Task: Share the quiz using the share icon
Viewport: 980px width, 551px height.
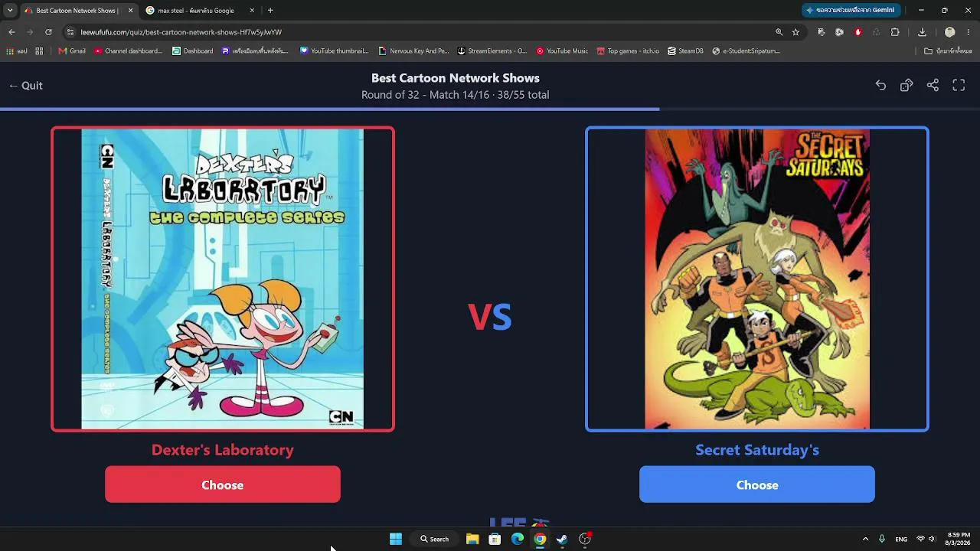Action: (x=933, y=86)
